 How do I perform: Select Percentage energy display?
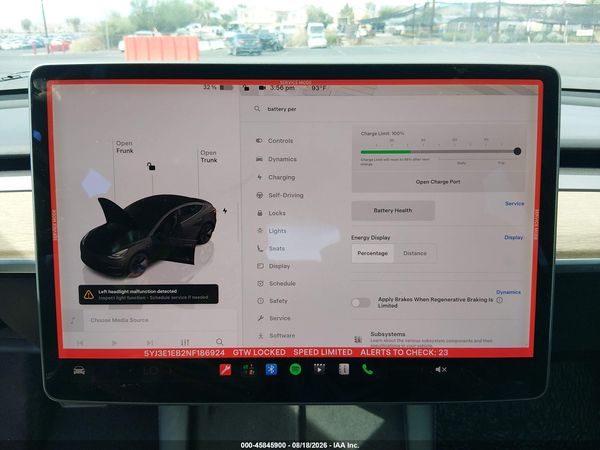pyautogui.click(x=372, y=253)
